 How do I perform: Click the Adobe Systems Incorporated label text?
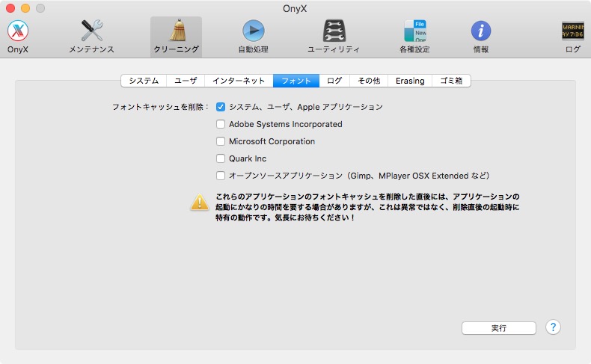coord(286,124)
